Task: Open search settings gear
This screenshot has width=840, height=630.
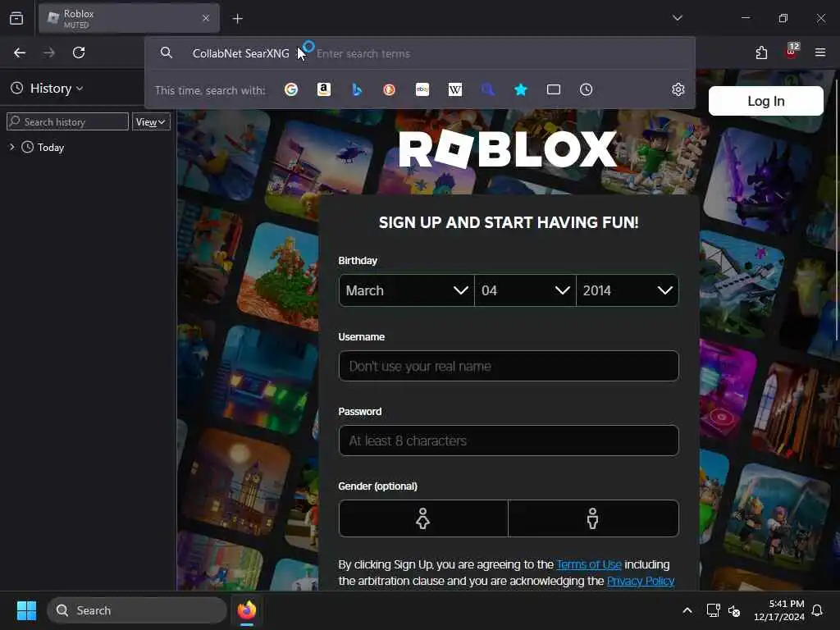Action: pyautogui.click(x=678, y=89)
